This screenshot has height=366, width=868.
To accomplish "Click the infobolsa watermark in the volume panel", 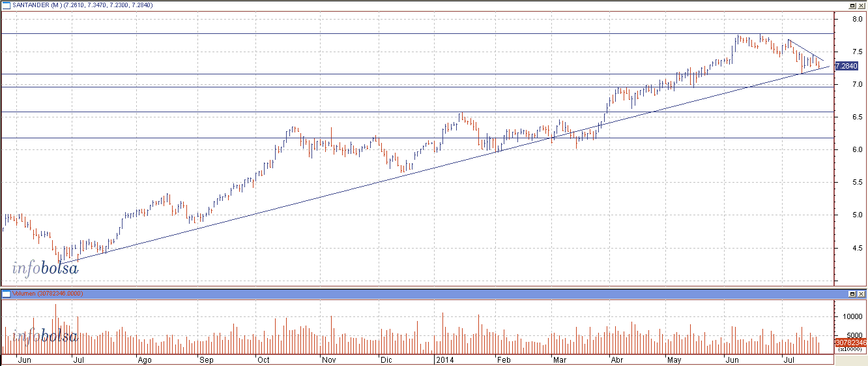I will (x=45, y=337).
